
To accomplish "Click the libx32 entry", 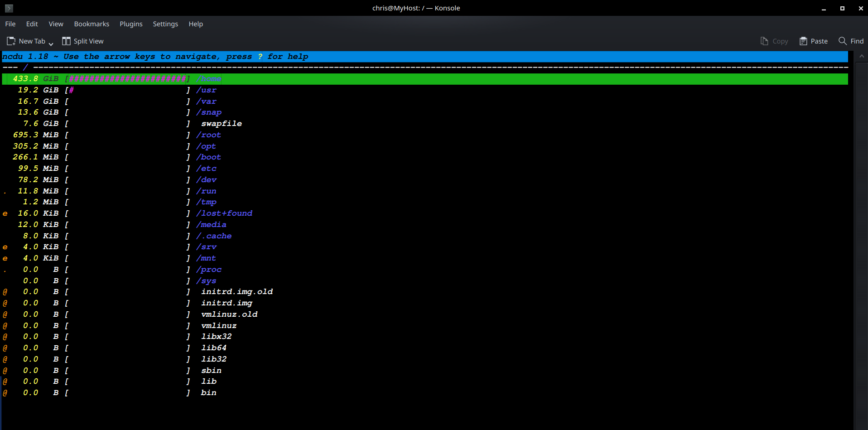I will click(x=217, y=337).
